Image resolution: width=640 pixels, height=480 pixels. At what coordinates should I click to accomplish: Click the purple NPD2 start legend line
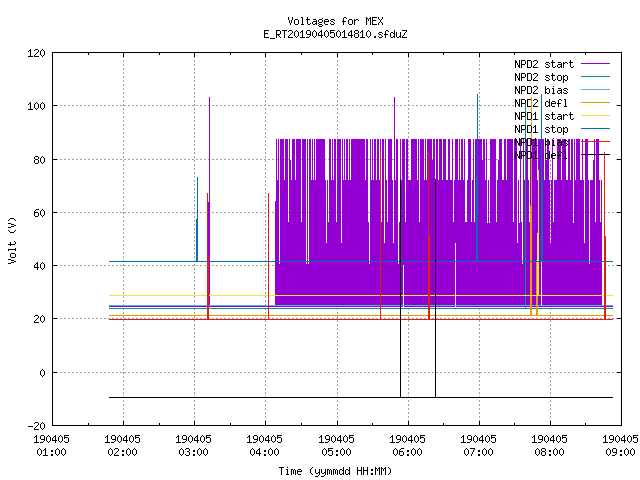(x=595, y=64)
